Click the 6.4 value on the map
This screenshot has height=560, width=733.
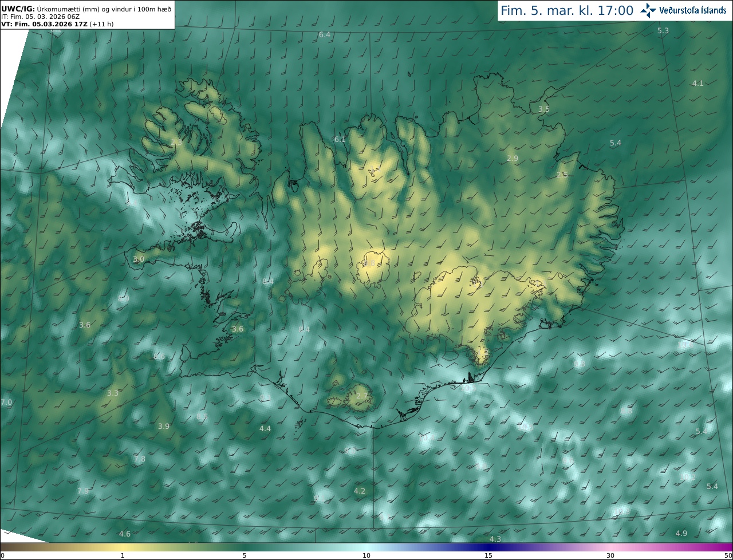(325, 35)
